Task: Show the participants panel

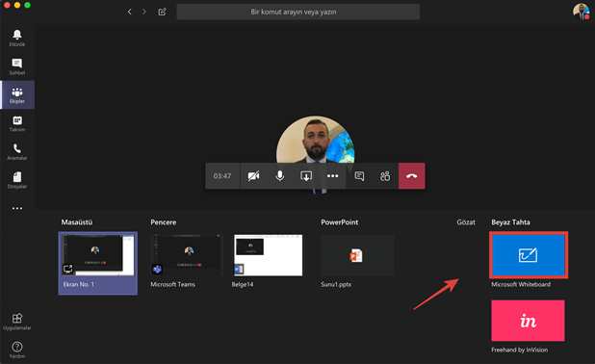Action: click(x=385, y=175)
